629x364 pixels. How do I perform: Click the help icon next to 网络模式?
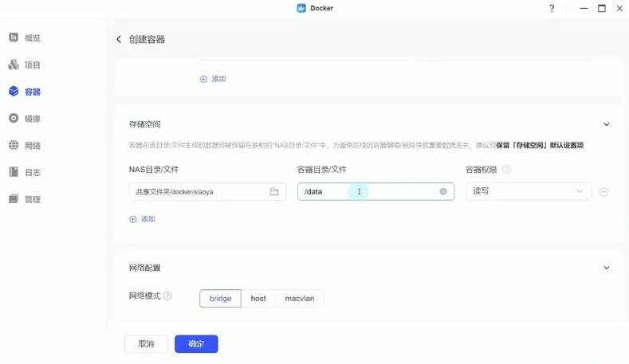point(167,296)
